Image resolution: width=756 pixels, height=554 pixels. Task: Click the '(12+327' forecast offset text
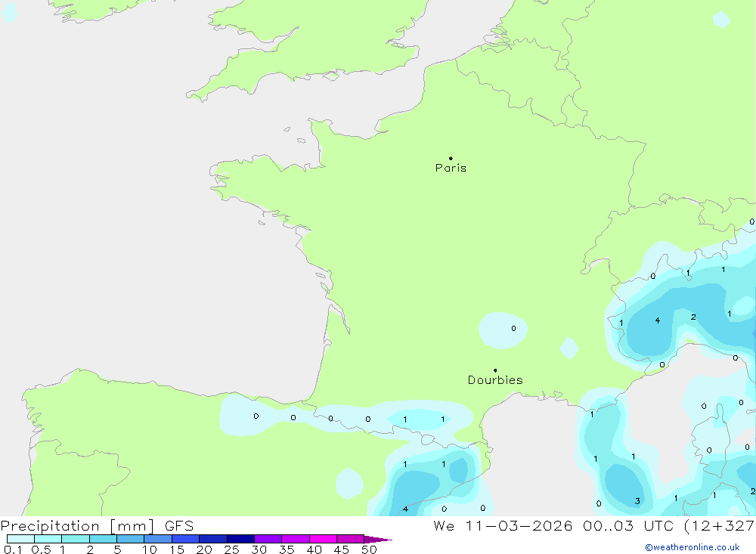click(720, 526)
